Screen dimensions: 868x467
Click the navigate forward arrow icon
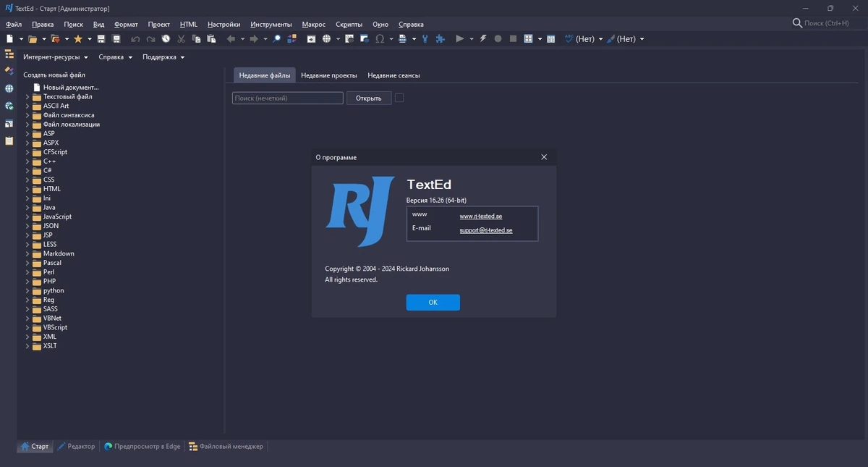click(x=254, y=38)
